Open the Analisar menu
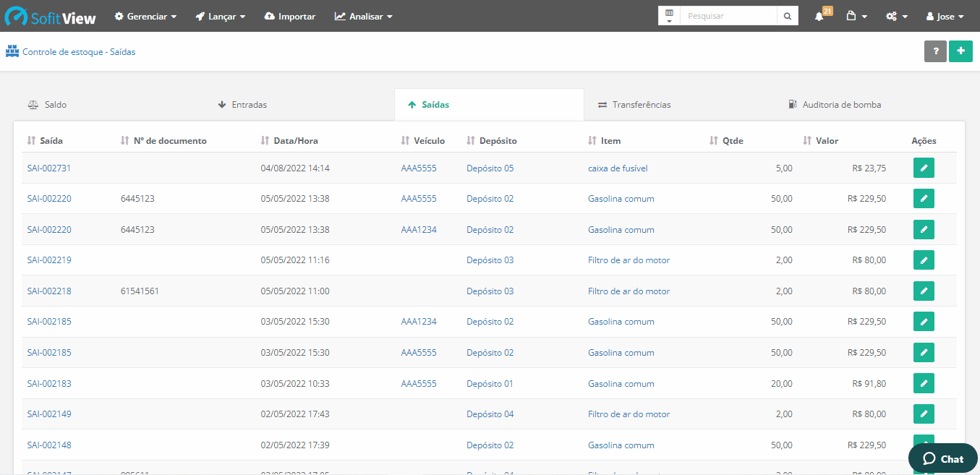 (x=364, y=16)
